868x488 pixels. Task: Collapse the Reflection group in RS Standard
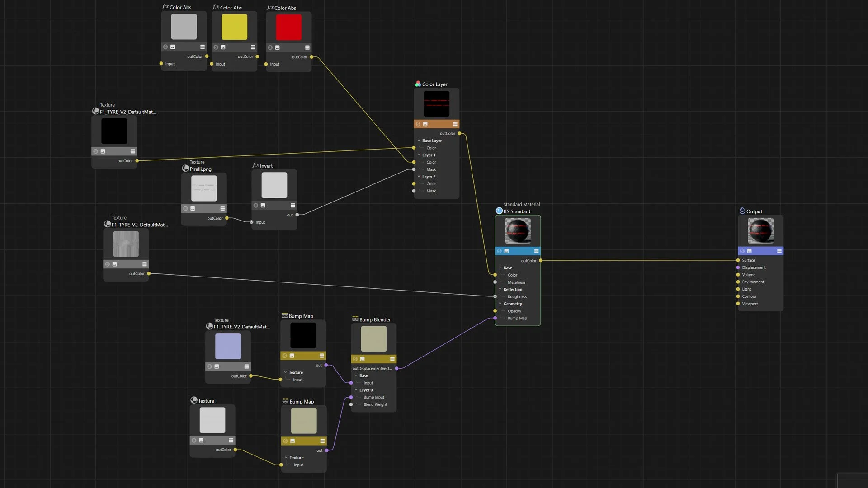500,289
